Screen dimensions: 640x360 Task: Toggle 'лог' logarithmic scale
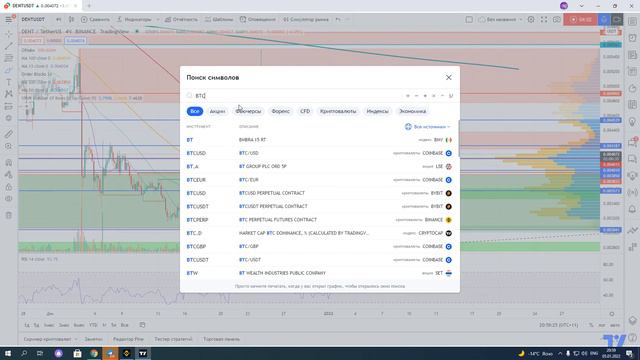(602, 325)
